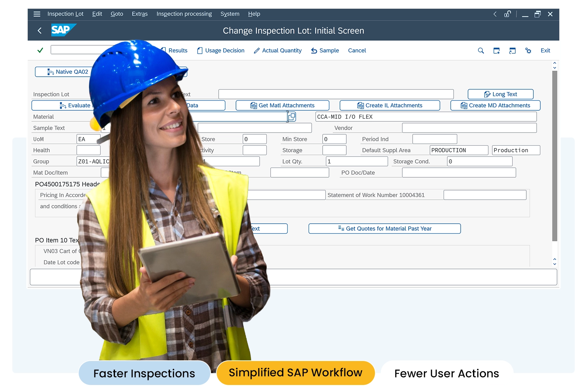
Task: Click the Native QA02 button
Action: pos(63,72)
